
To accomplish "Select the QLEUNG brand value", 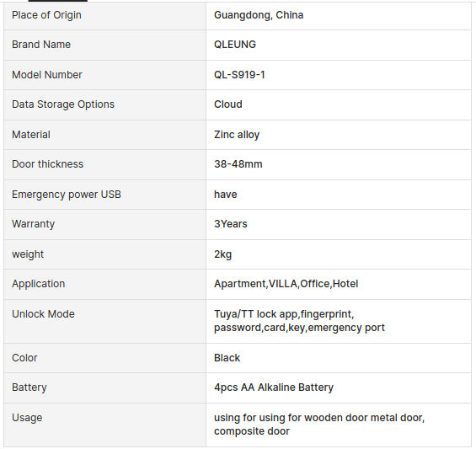I will click(235, 45).
